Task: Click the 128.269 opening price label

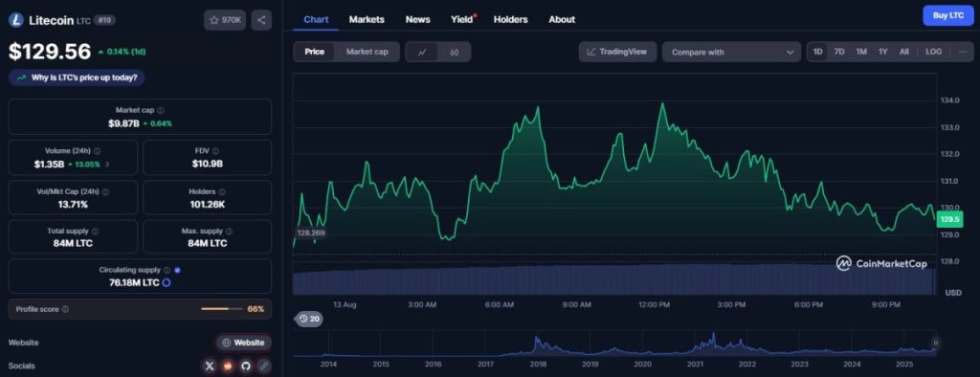Action: point(310,233)
